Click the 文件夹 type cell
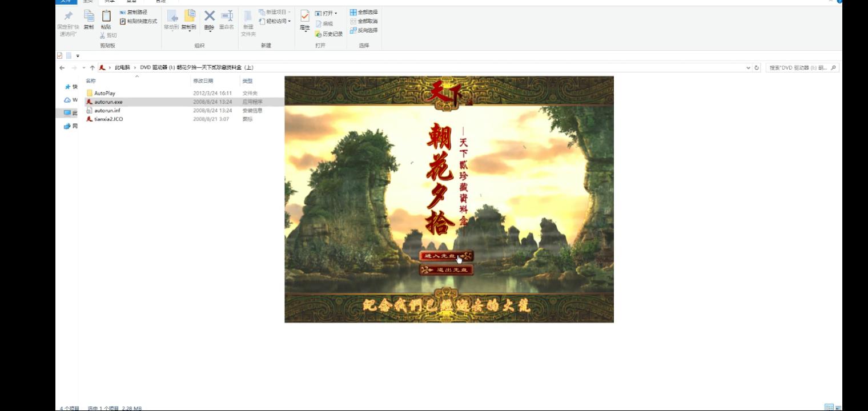Image resolution: width=868 pixels, height=411 pixels. point(250,93)
